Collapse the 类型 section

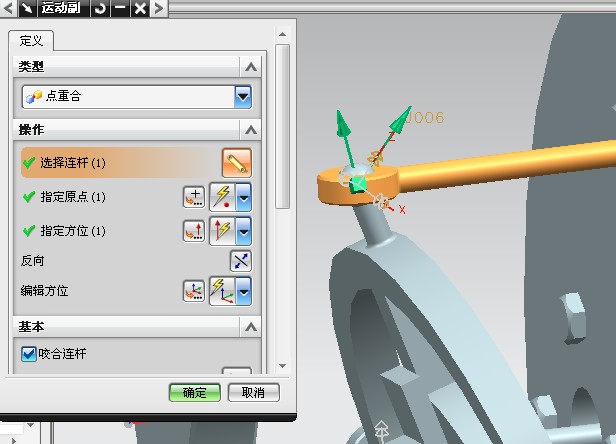tap(249, 66)
